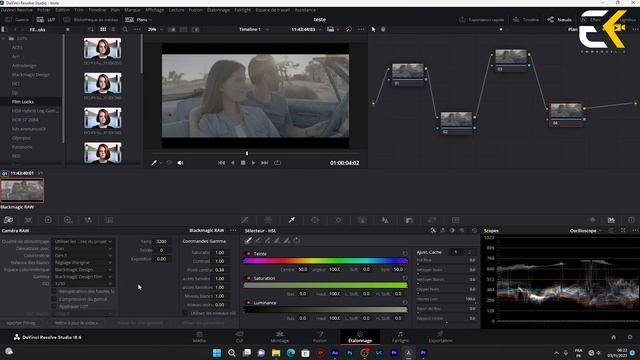The height and width of the screenshot is (360, 640).
Task: Open the Color Match palette icon
Action: (x=28, y=220)
